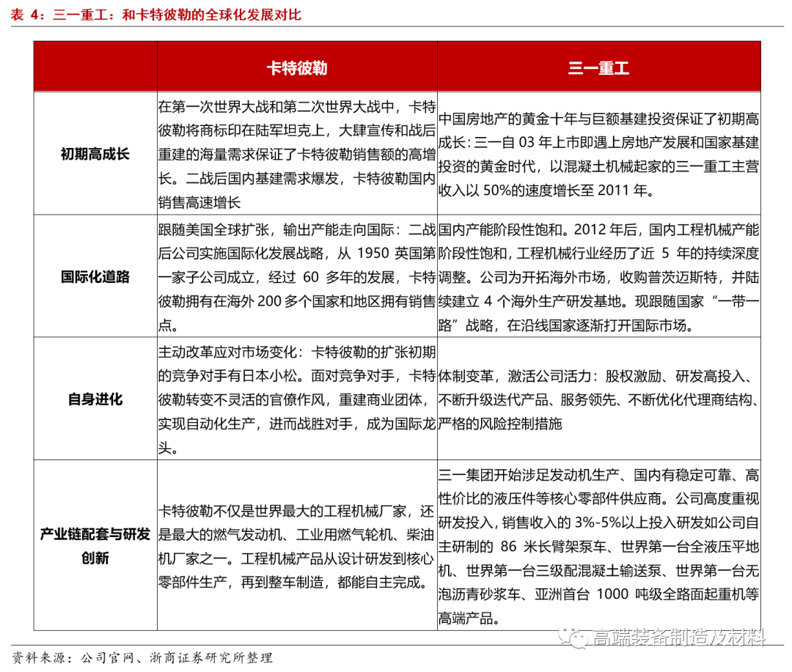This screenshot has width=792, height=672.
Task: Click the cell beginning '国内产能阶段性饱和'
Action: pos(599,277)
